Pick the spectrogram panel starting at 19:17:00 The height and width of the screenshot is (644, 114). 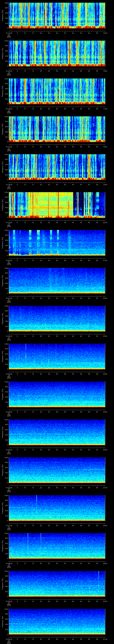pyautogui.click(x=57, y=129)
